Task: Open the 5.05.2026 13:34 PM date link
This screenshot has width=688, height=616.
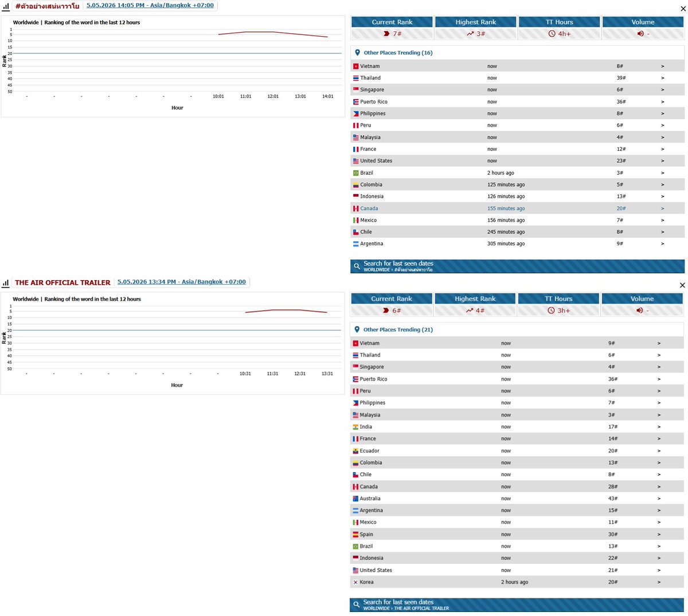Action: [182, 282]
